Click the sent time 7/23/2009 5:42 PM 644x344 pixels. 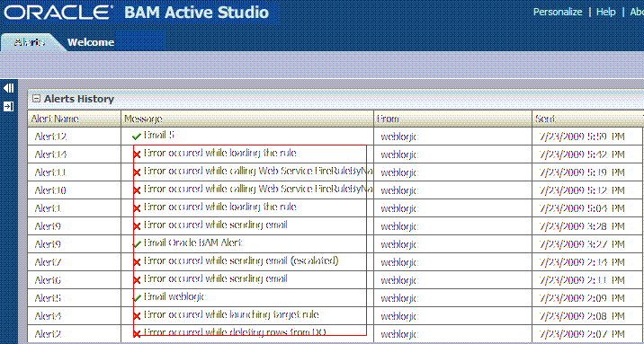(x=581, y=154)
